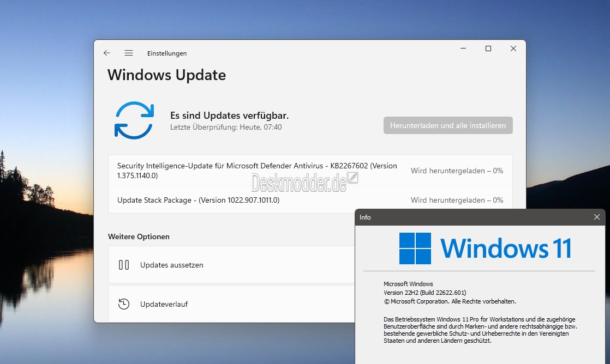Click the Windows Update page heading

tap(166, 75)
